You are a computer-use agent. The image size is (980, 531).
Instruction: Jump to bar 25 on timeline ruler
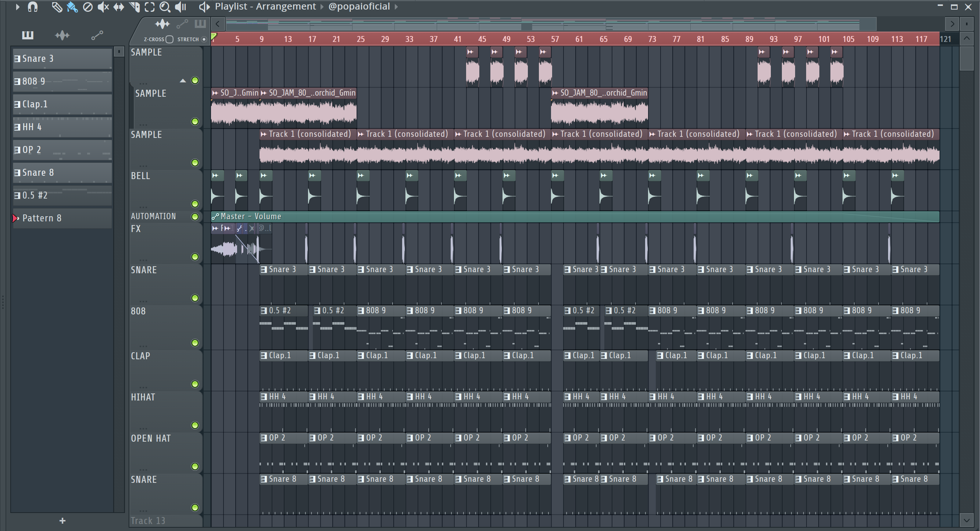361,39
